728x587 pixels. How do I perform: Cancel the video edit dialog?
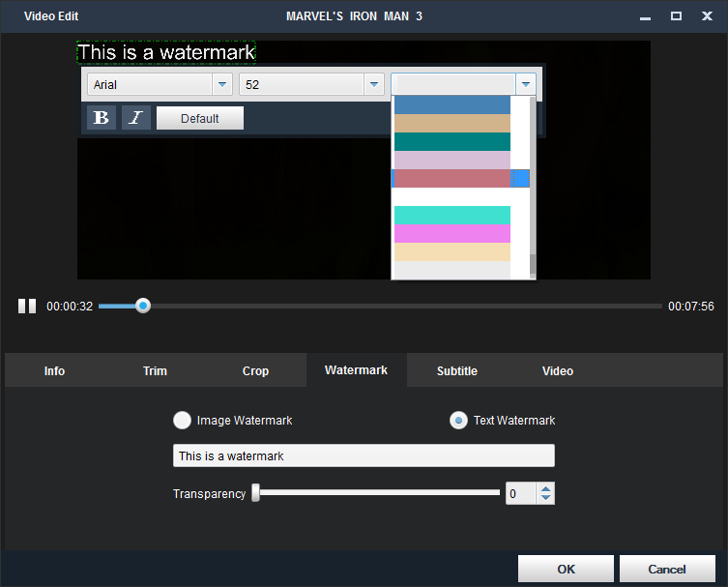667,569
